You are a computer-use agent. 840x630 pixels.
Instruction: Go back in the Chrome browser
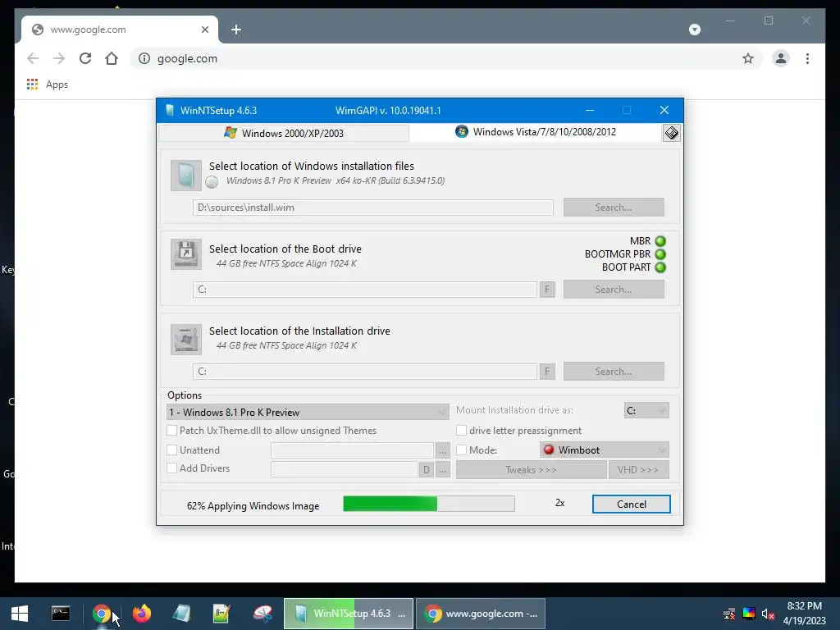tap(33, 58)
